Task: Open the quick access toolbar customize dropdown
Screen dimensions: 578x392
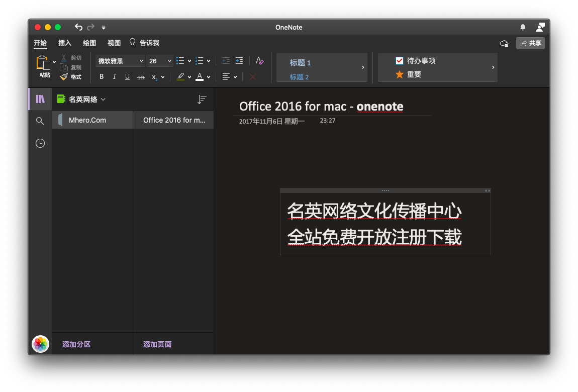Action: point(104,27)
